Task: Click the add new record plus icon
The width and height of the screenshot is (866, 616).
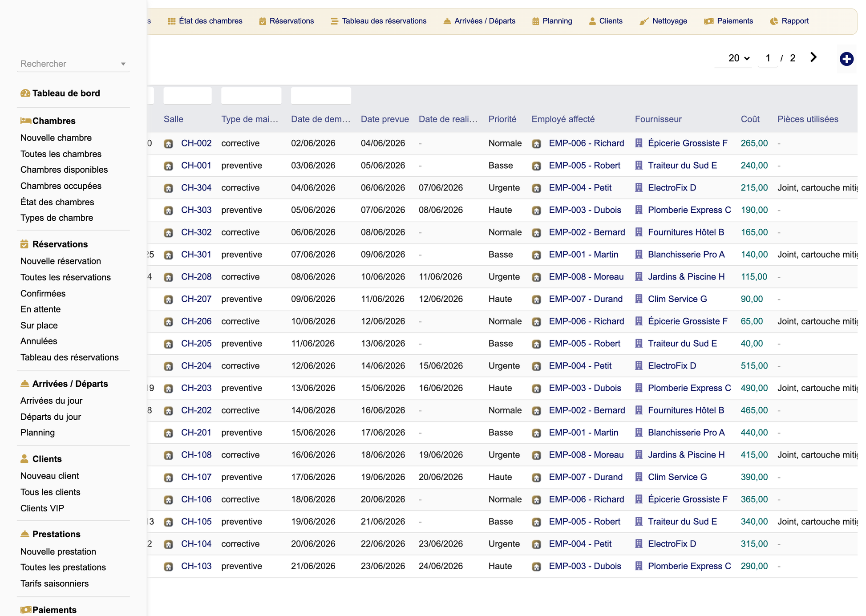Action: (x=846, y=59)
